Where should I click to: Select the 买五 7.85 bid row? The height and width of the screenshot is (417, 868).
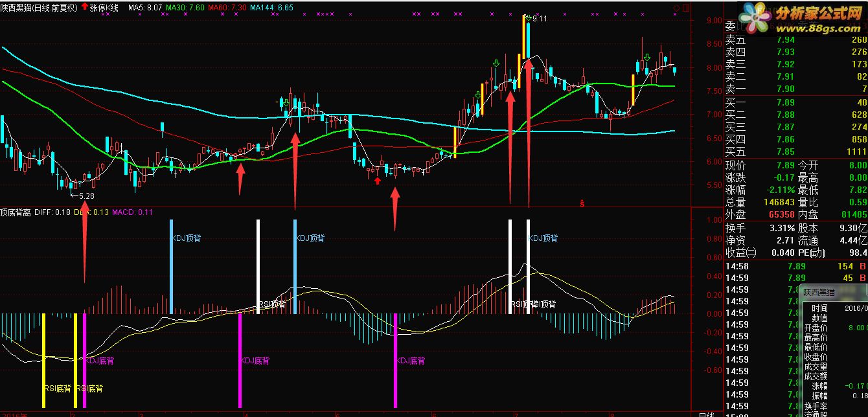coord(795,152)
